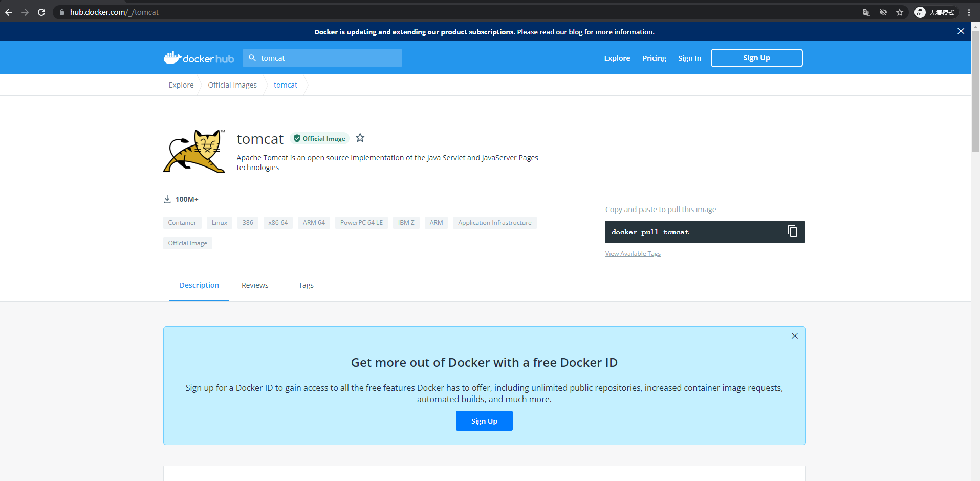The image size is (980, 481).
Task: Click the downloads count icon
Action: [x=167, y=199]
